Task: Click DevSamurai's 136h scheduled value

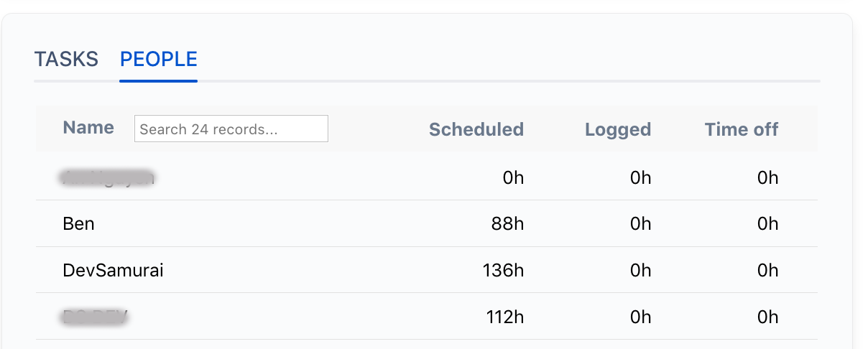Action: pos(503,270)
